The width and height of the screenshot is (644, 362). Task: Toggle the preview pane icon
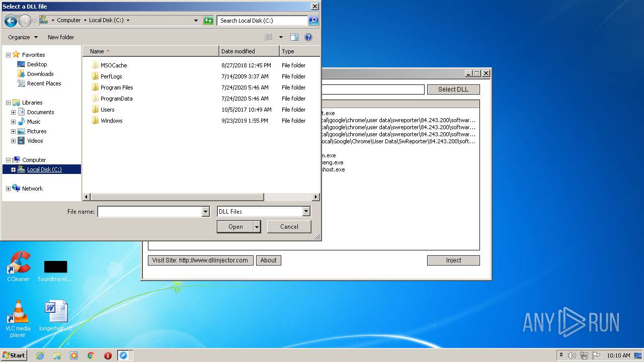pyautogui.click(x=294, y=37)
